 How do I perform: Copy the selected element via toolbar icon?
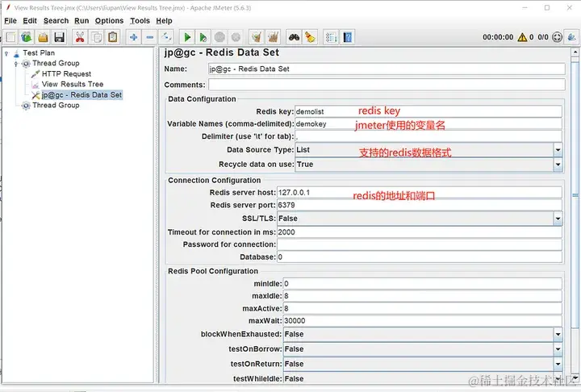tap(96, 37)
